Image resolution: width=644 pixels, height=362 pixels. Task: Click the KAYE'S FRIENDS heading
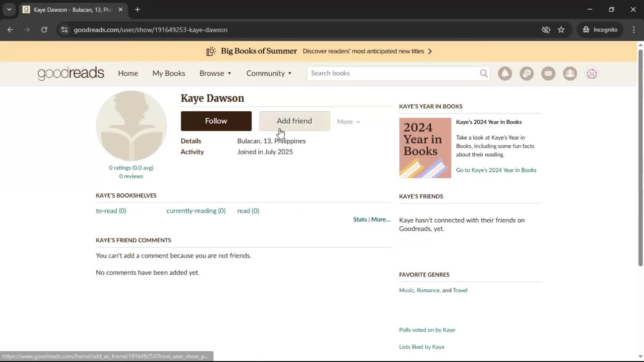point(421,196)
